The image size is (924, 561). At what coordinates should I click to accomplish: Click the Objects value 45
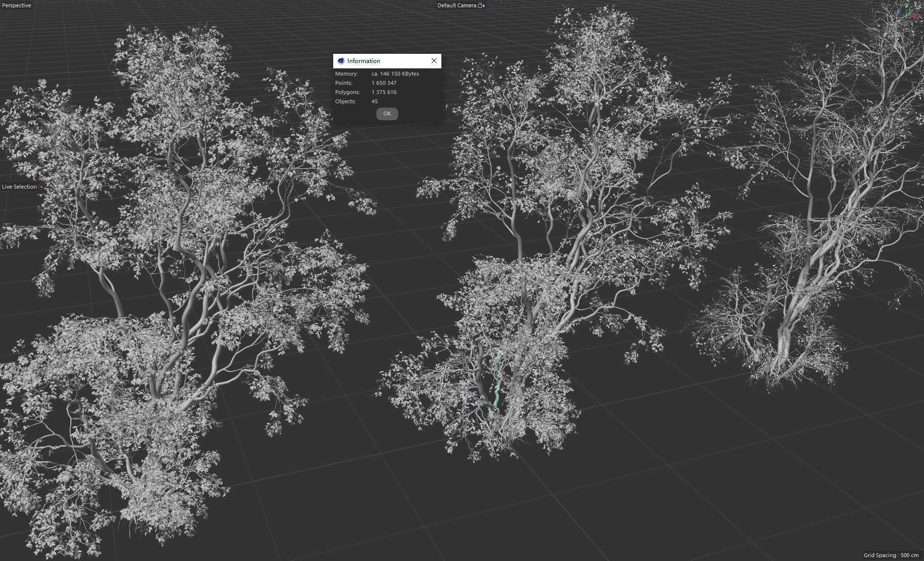tap(374, 101)
